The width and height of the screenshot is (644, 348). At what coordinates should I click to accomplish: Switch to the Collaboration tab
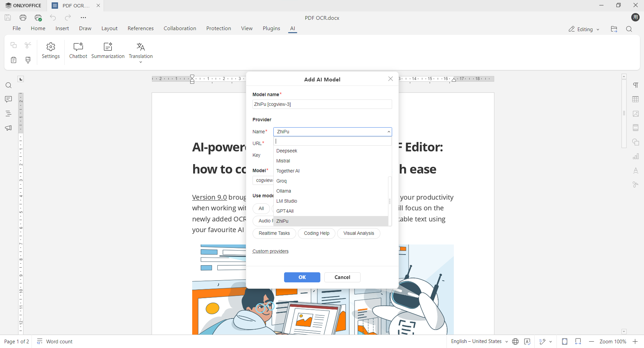[x=180, y=28]
